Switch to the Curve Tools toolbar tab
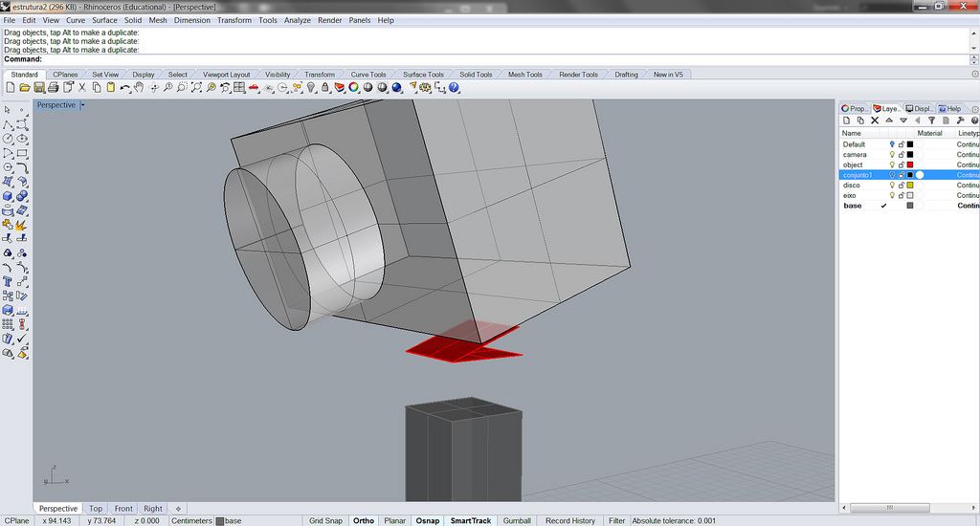 click(367, 75)
